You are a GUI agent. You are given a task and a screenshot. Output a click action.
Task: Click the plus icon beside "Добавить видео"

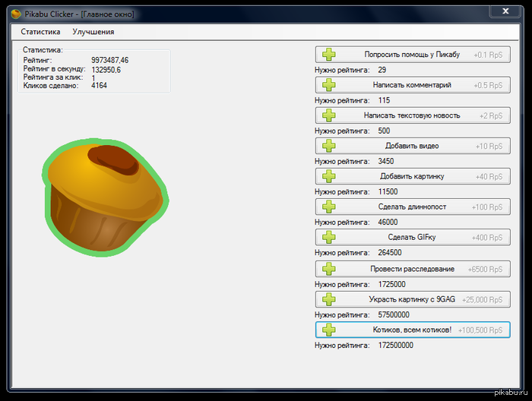[x=328, y=146]
